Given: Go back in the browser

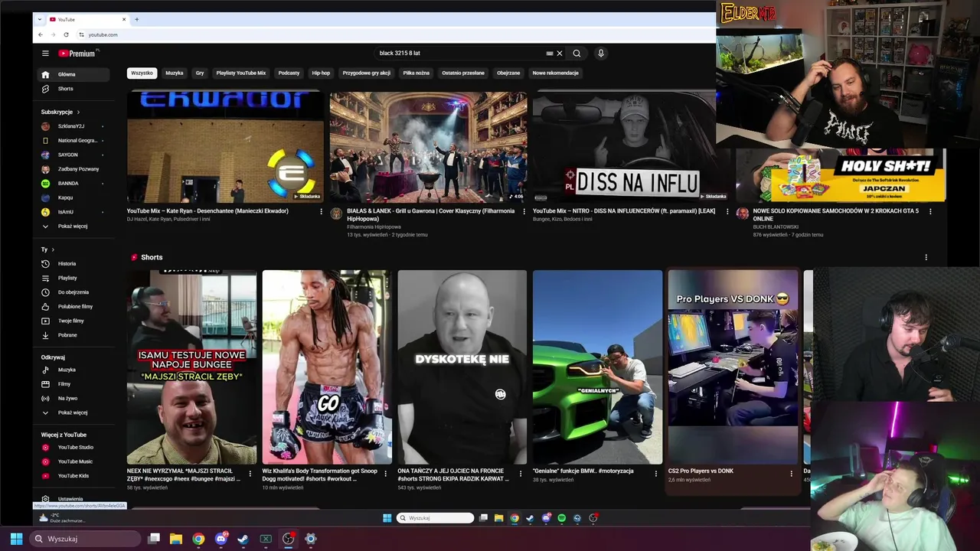Looking at the screenshot, I should click(41, 34).
